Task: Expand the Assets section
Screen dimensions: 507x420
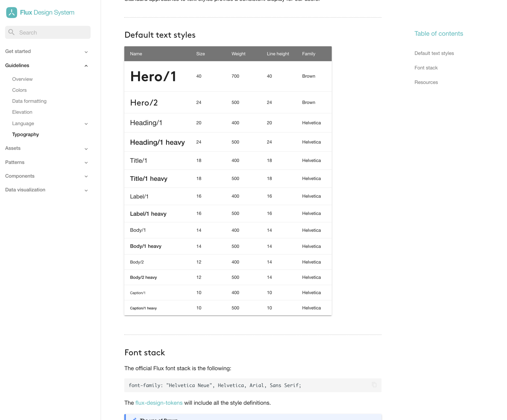Action: click(86, 149)
